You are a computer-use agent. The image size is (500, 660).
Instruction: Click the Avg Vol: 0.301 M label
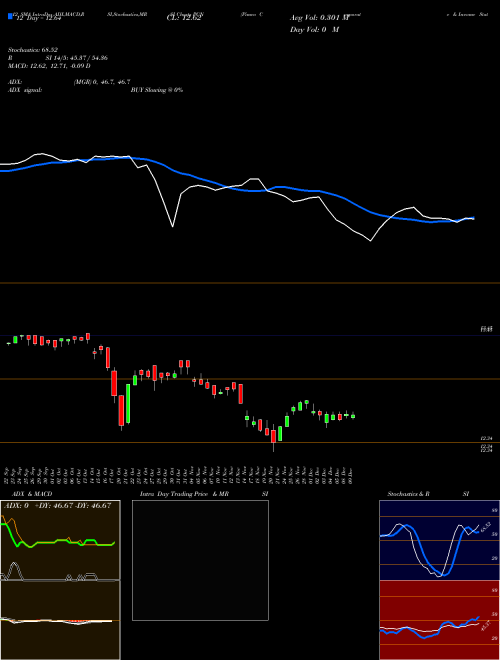click(319, 18)
